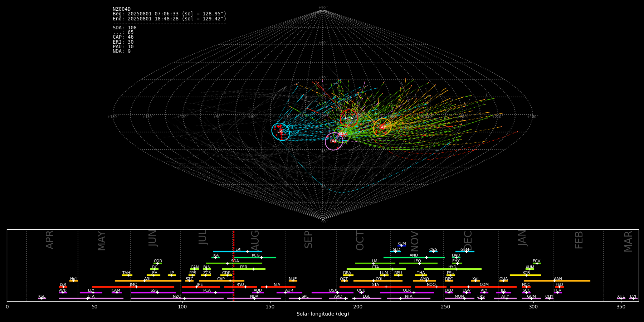Viewport: 644px width, 322px height.
Task: Click the FED shower marker
Action: [x=559, y=287]
